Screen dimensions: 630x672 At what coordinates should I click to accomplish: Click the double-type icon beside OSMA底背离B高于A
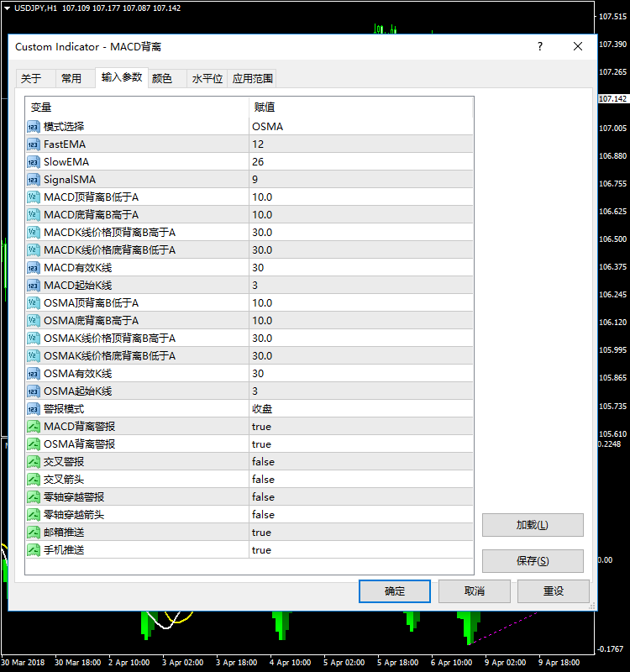pyautogui.click(x=34, y=321)
